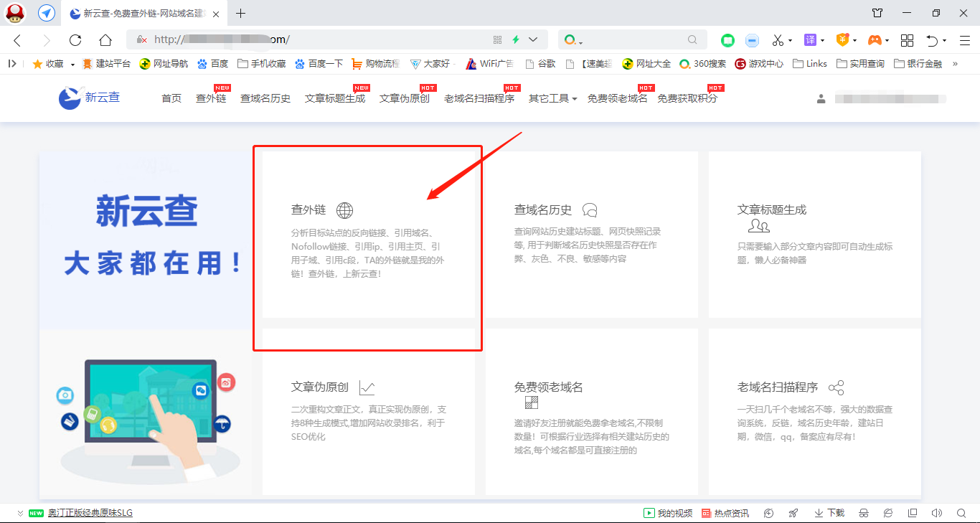Expand the address bar dropdown chevron

coord(533,39)
